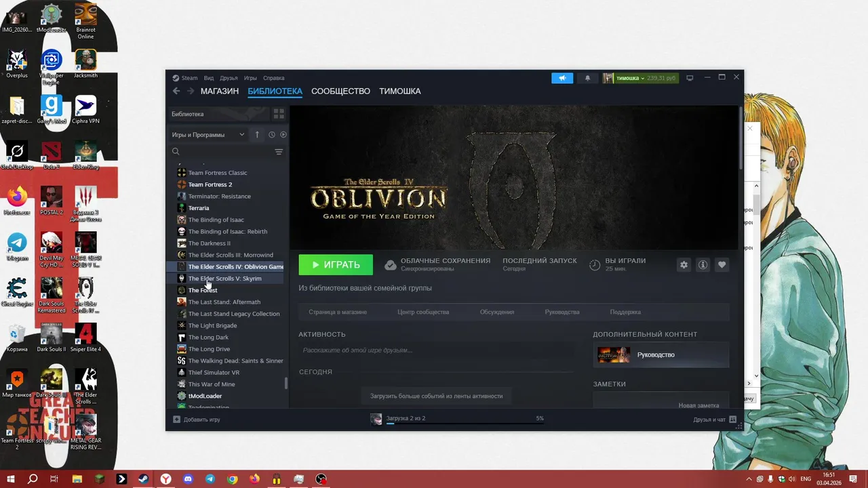This screenshot has width=868, height=488.
Task: Click the library game list scrollbar
Action: tap(286, 383)
